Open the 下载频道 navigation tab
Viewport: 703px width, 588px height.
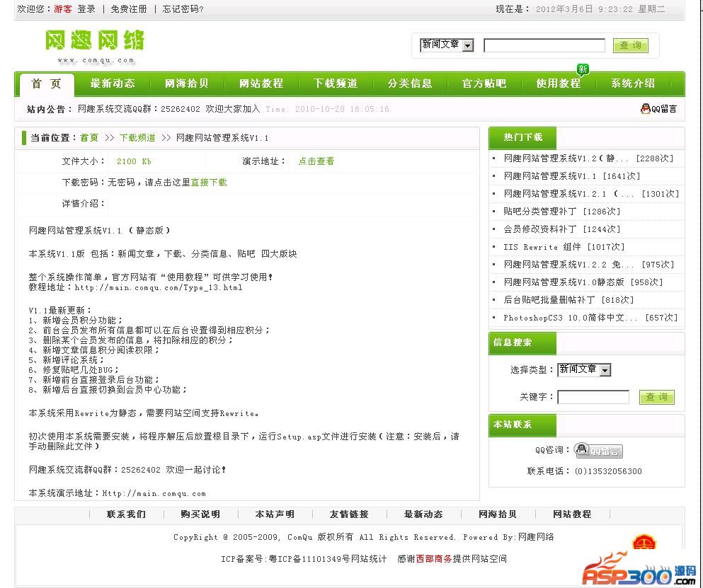(x=336, y=83)
